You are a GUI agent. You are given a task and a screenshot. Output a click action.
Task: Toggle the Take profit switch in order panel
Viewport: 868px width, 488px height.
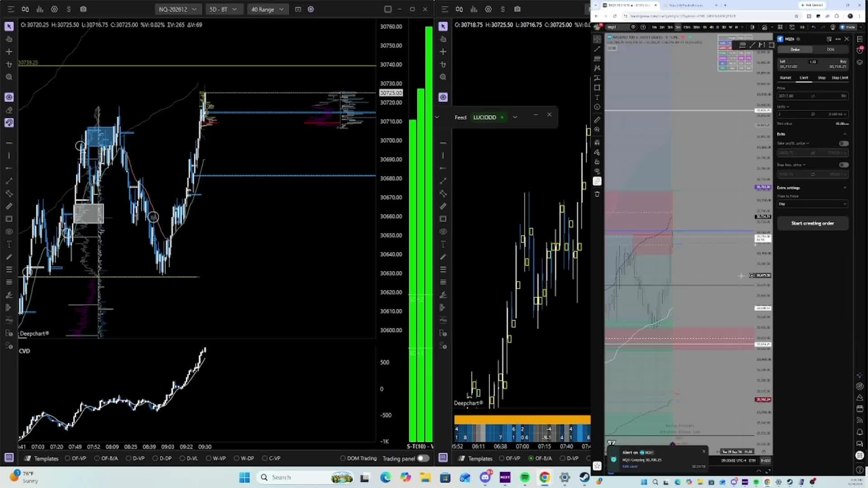tap(844, 143)
